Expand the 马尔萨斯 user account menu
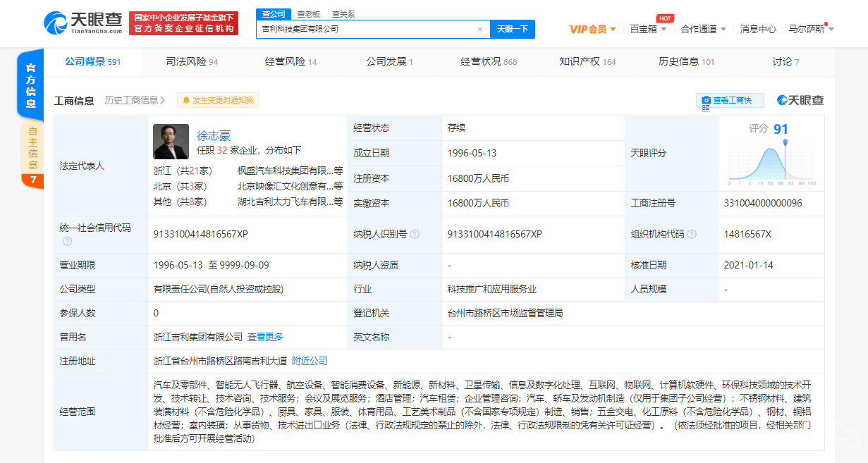Viewport: 868px width, 463px height. (x=811, y=29)
